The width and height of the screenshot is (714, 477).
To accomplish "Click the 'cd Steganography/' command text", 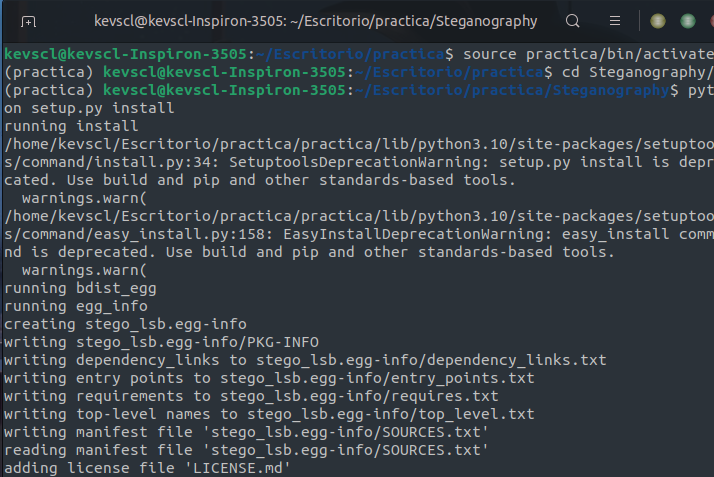I will tap(638, 72).
